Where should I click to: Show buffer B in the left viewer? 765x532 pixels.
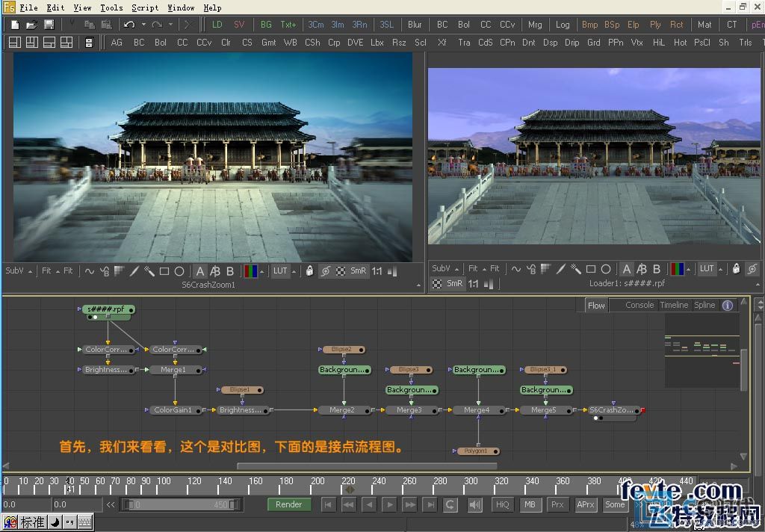point(230,271)
